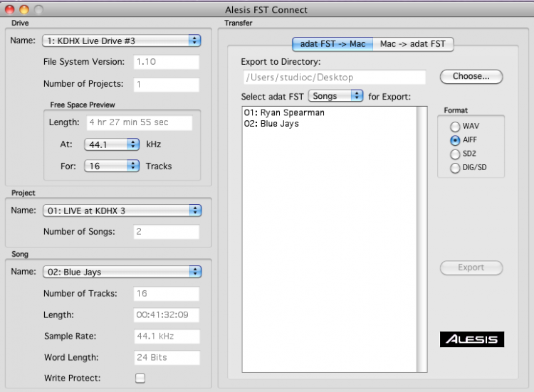Image resolution: width=534 pixels, height=392 pixels.
Task: Open the Song Name dropdown
Action: [x=121, y=271]
